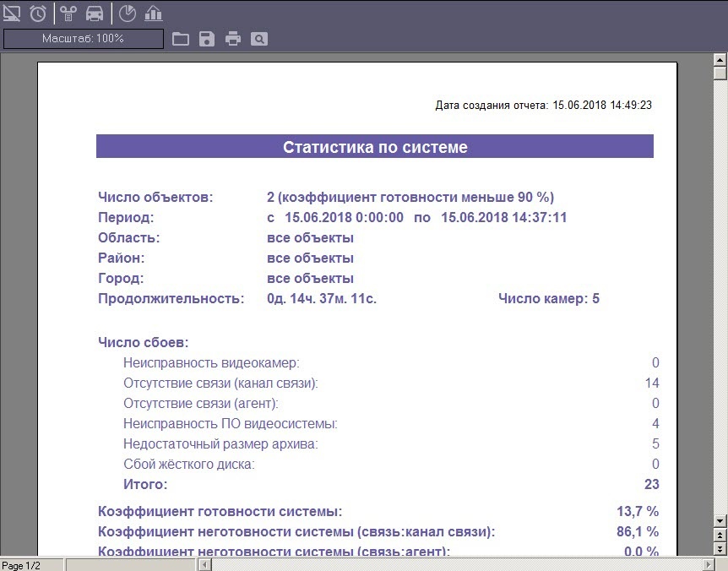
Task: Click the open folder icon
Action: pyautogui.click(x=180, y=39)
